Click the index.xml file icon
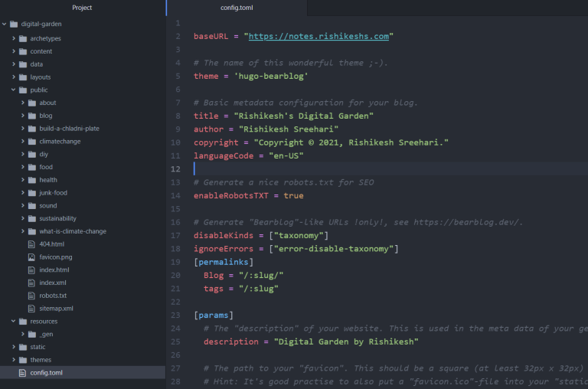 point(32,283)
